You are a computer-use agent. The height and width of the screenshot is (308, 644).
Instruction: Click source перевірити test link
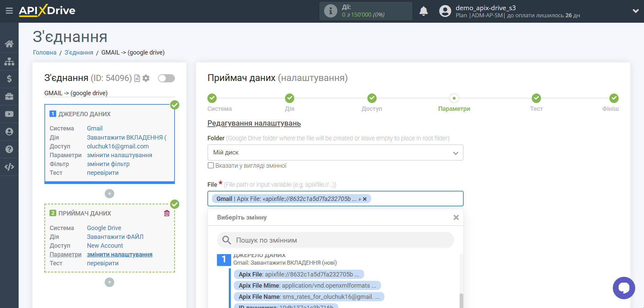103,173
